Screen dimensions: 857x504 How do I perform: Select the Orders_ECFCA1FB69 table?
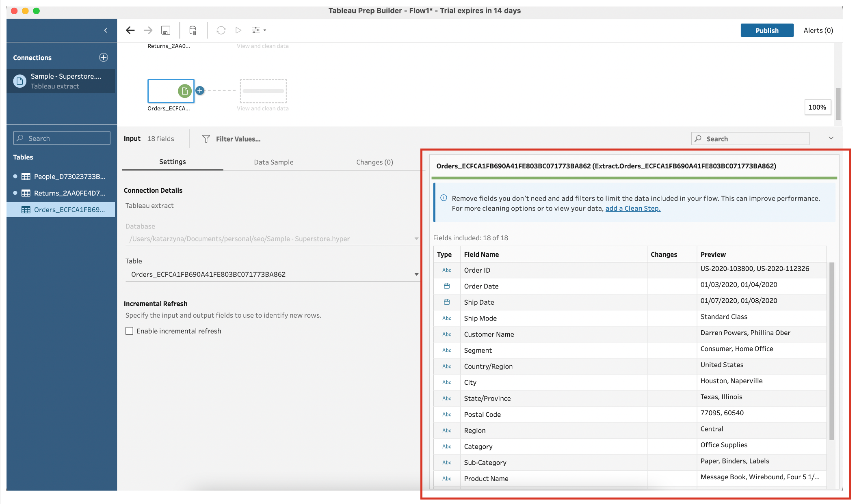click(x=62, y=210)
